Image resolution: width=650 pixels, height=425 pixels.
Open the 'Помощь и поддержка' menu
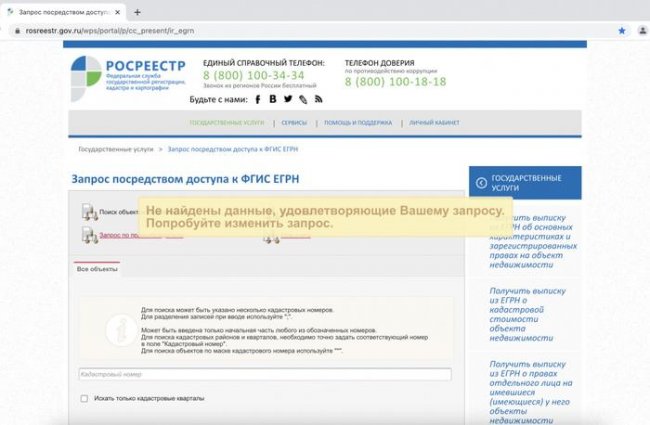click(x=357, y=123)
